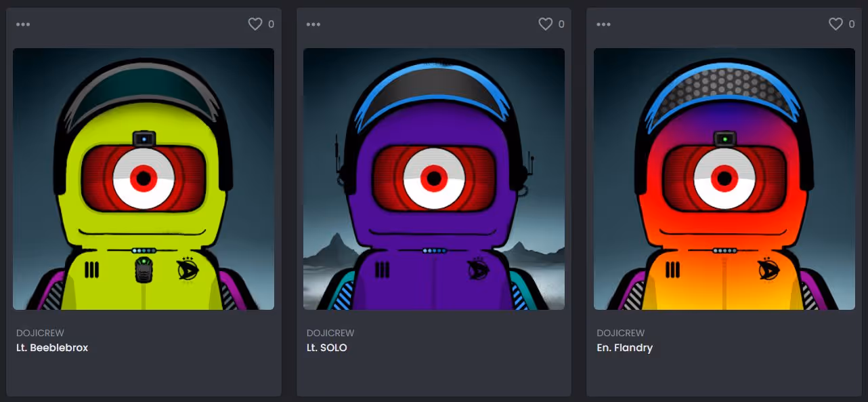Click the like count on En. Flandry card

(x=851, y=24)
